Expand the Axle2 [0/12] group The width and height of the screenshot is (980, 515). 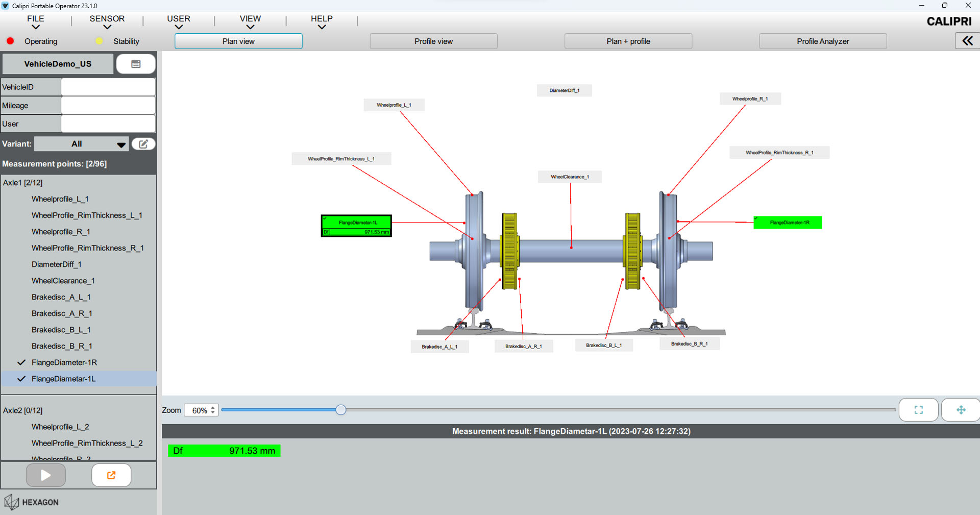23,410
